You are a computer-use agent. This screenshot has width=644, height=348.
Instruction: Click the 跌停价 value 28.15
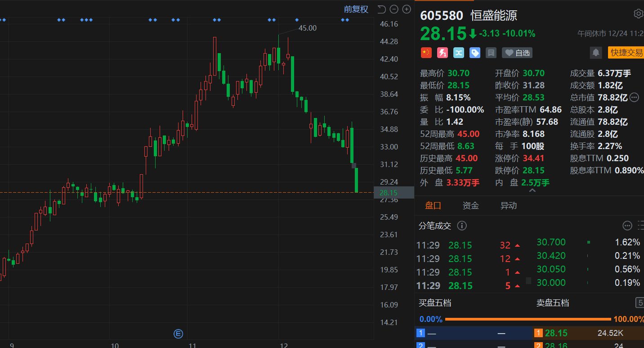(x=533, y=170)
